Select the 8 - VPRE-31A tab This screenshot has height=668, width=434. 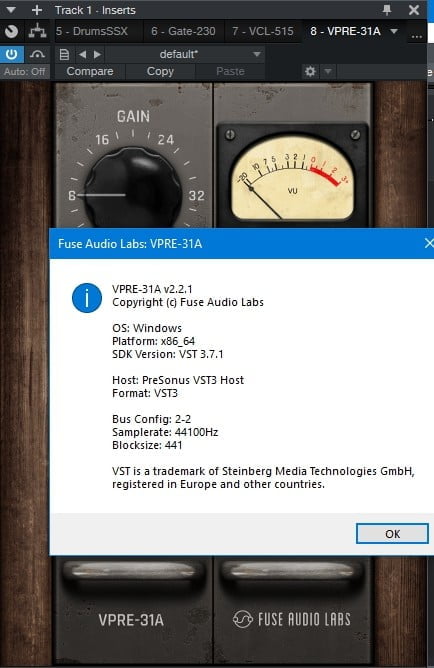click(345, 31)
